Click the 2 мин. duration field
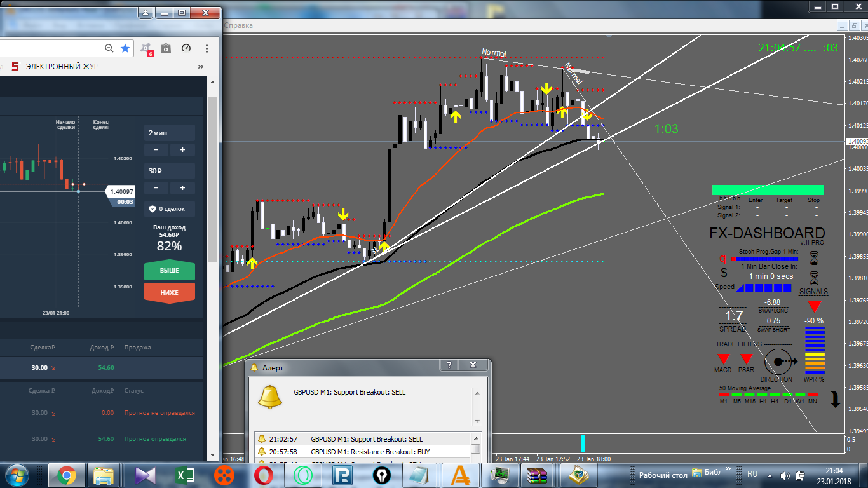This screenshot has width=868, height=488. (170, 133)
